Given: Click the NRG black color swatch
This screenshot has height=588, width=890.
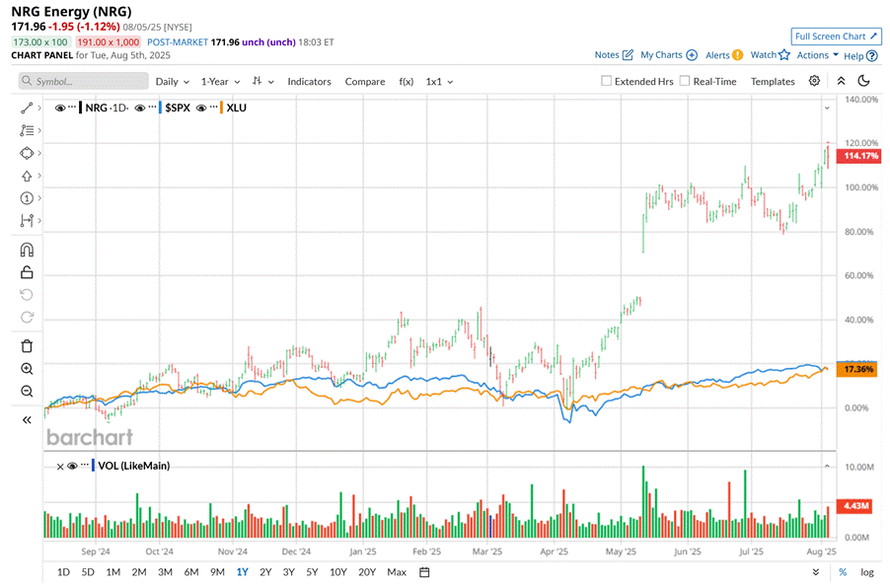Looking at the screenshot, I should (80, 108).
